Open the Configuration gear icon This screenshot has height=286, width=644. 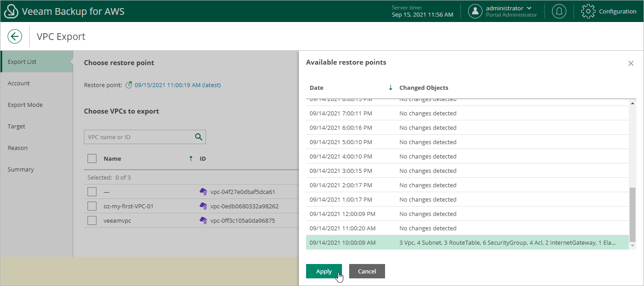[x=587, y=11]
